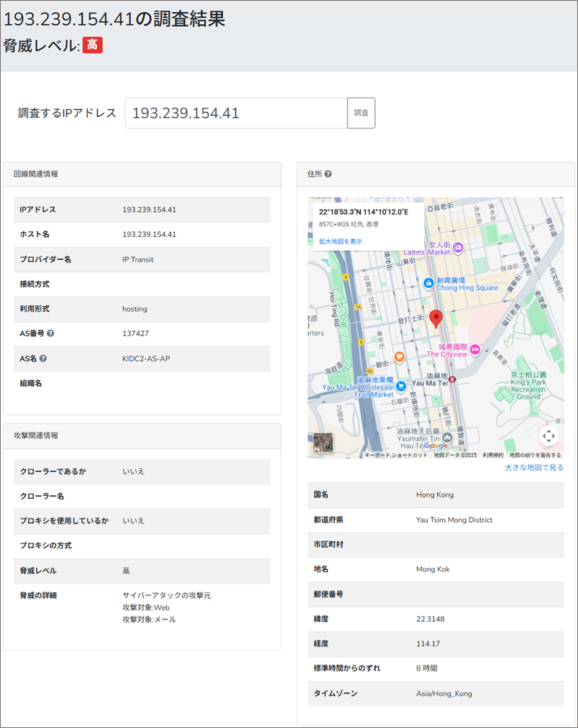Screen dimensions: 578x728
Task: Click the orange cafe marker on the map
Action: [x=399, y=357]
